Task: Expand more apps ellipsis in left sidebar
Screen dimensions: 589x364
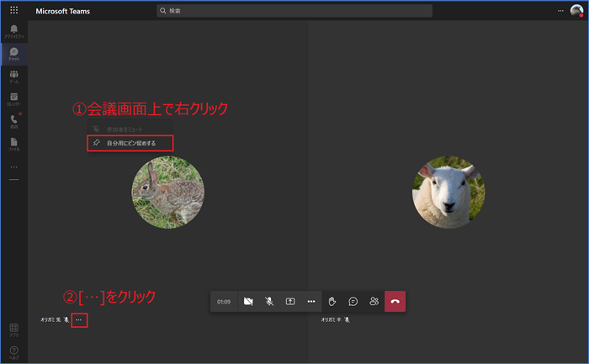Action: click(13, 166)
